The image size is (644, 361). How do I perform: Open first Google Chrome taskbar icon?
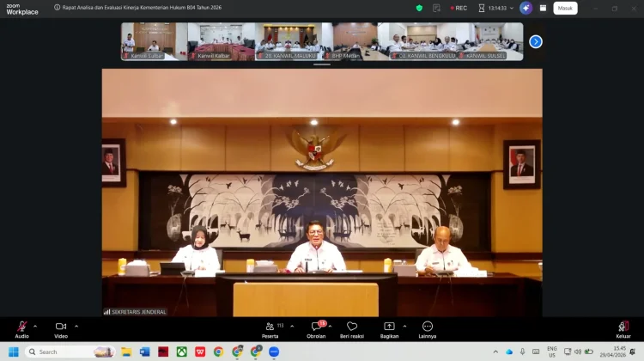click(x=218, y=352)
